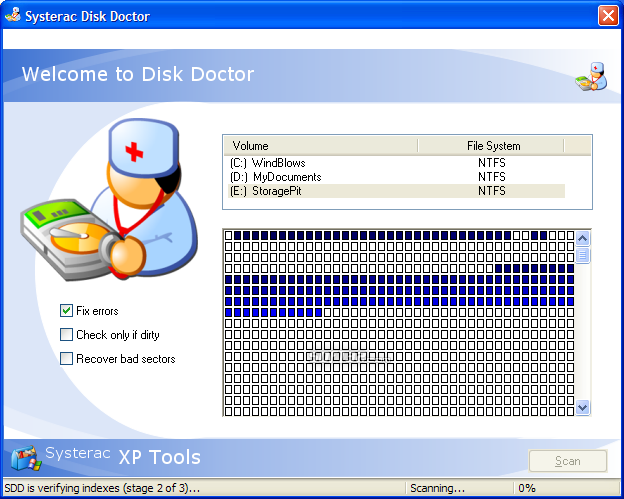This screenshot has height=499, width=624.
Task: Click the small doctor icon in header banner
Action: (x=591, y=76)
